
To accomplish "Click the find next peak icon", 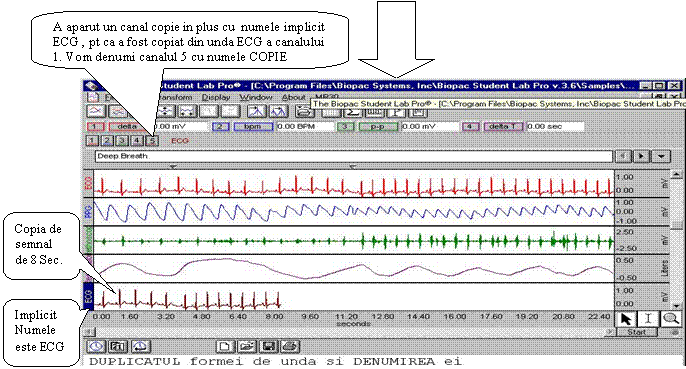I will (278, 111).
